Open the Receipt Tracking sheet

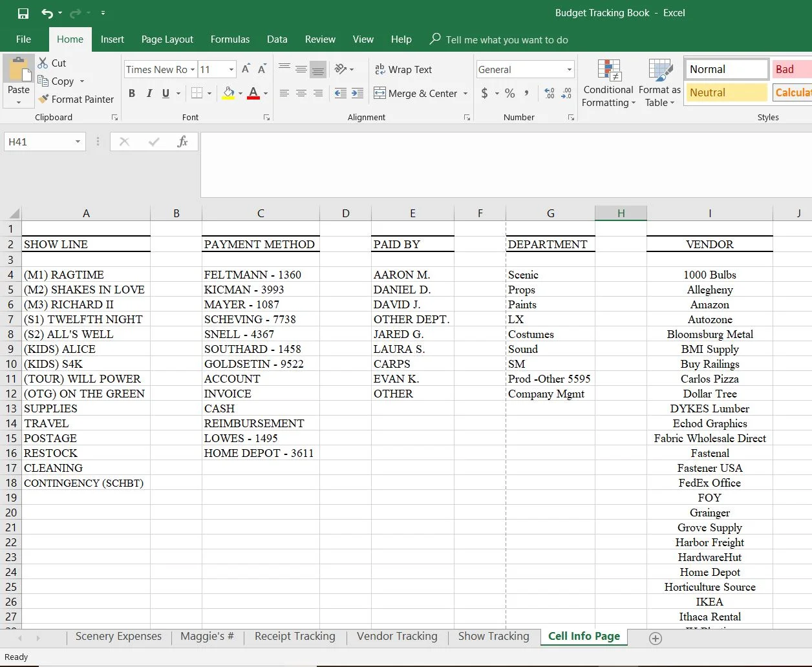(x=295, y=636)
